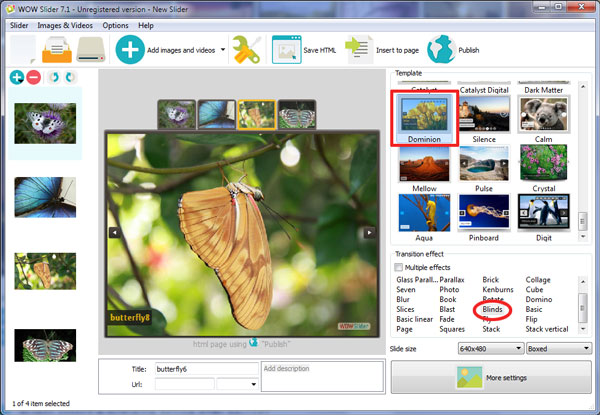Viewport: 600px width, 415px height.
Task: Rotate image counterclockwise icon
Action: pyautogui.click(x=54, y=77)
